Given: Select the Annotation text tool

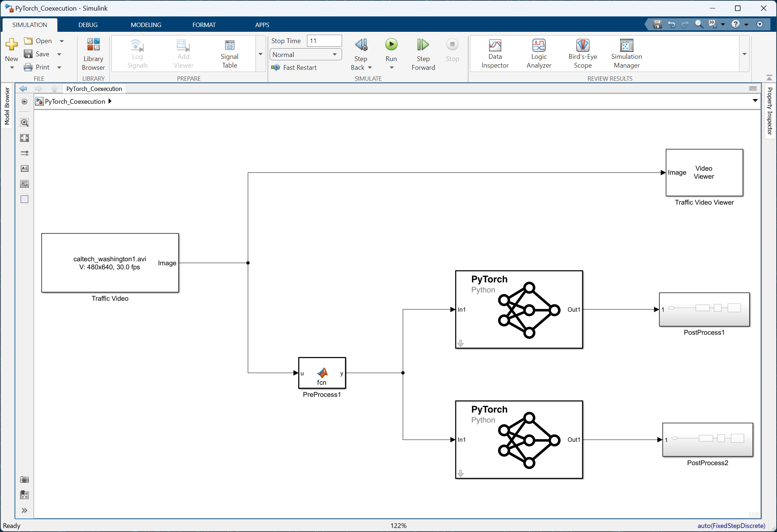Looking at the screenshot, I should pos(24,168).
